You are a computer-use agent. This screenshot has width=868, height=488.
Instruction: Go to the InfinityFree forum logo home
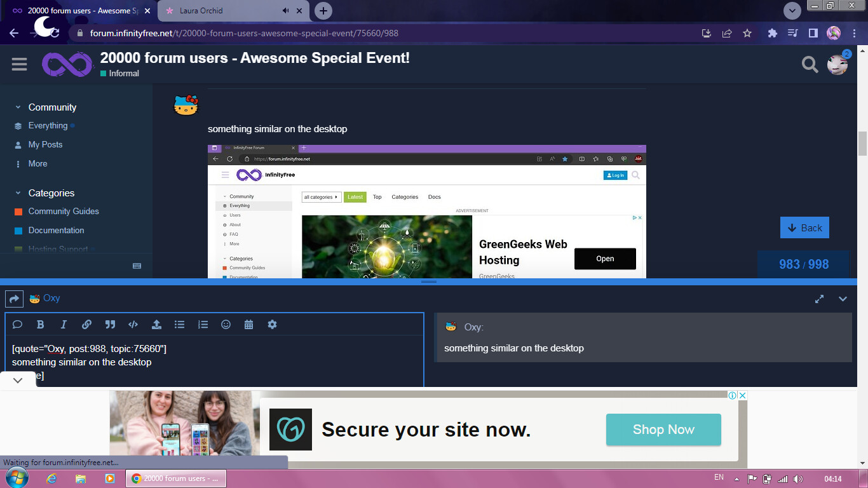67,64
